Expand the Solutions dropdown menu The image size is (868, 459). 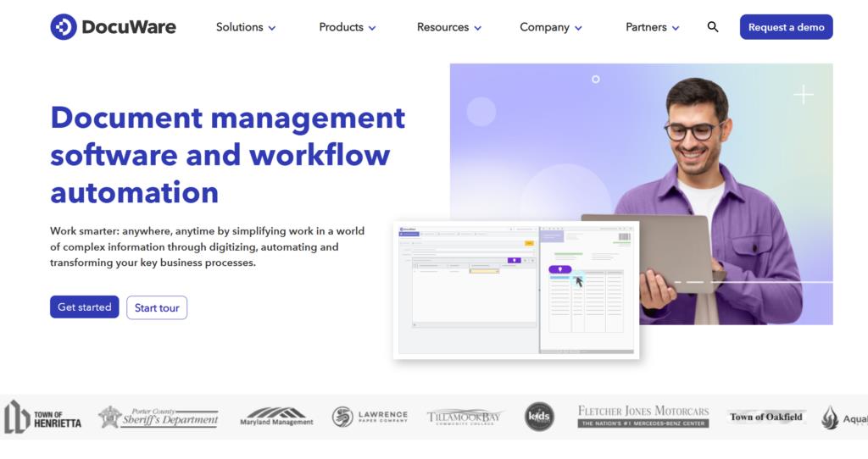[246, 27]
